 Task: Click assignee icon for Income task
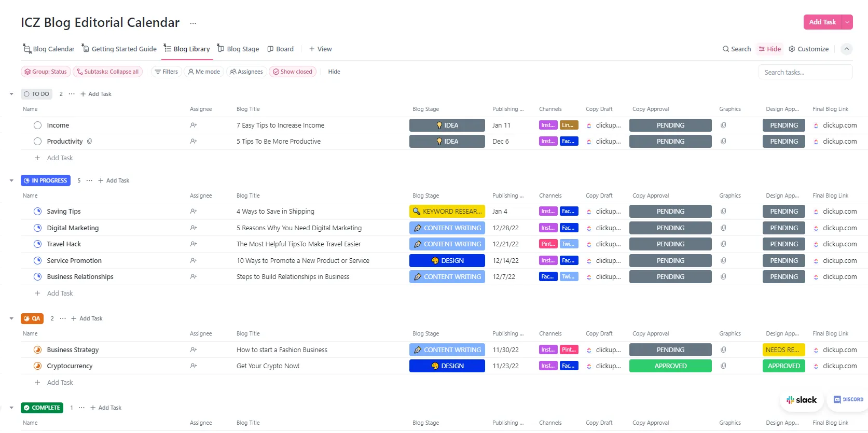click(x=194, y=125)
